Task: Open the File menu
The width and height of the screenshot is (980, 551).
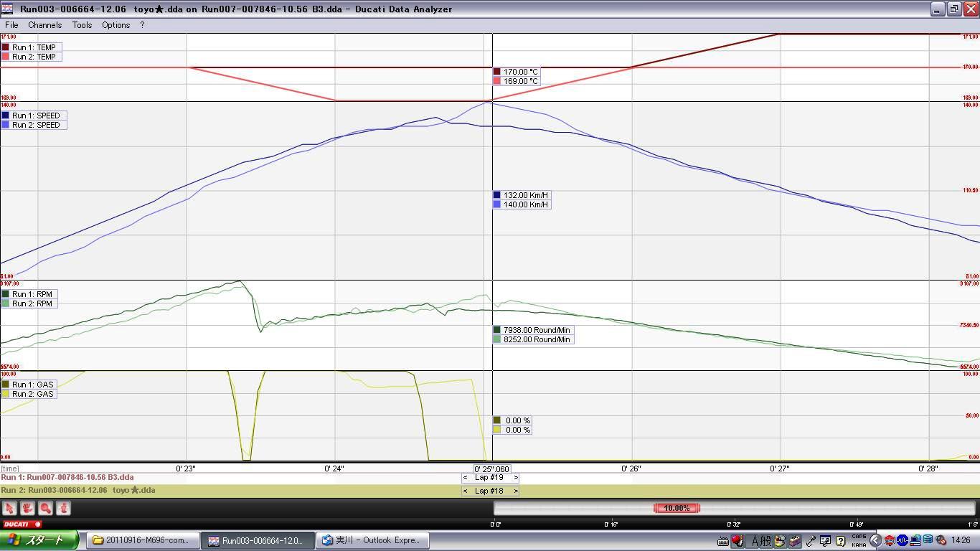Action: (x=11, y=24)
